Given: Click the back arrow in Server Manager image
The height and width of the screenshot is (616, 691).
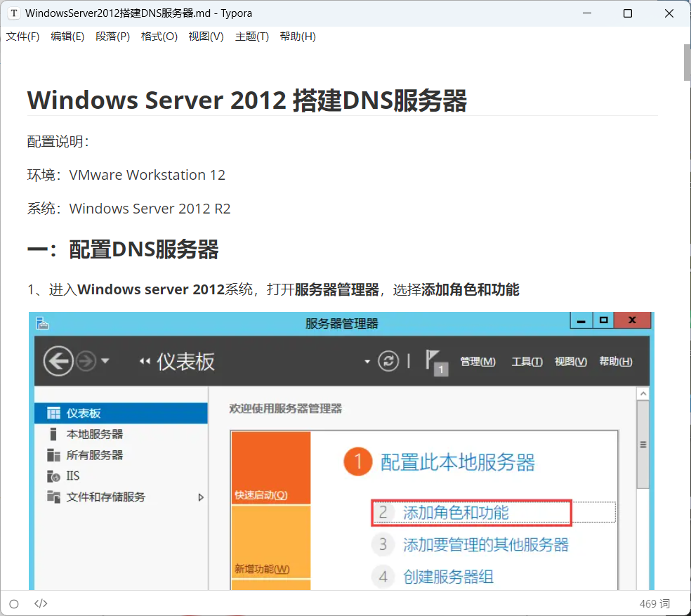Looking at the screenshot, I should click(58, 361).
